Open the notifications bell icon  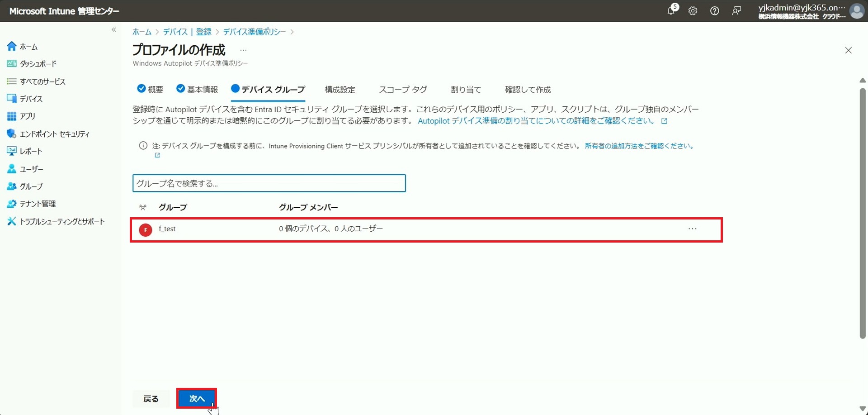[x=671, y=11]
